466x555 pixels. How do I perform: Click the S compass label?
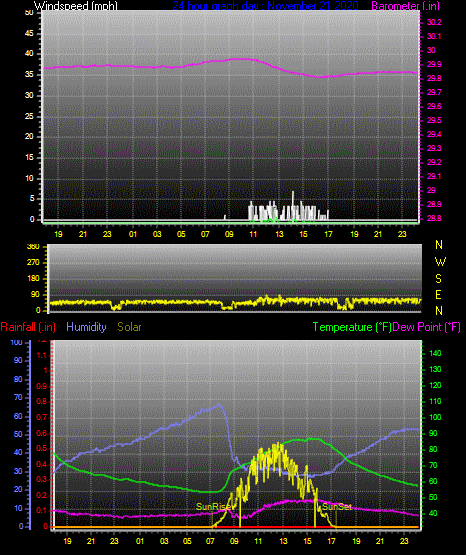(439, 279)
